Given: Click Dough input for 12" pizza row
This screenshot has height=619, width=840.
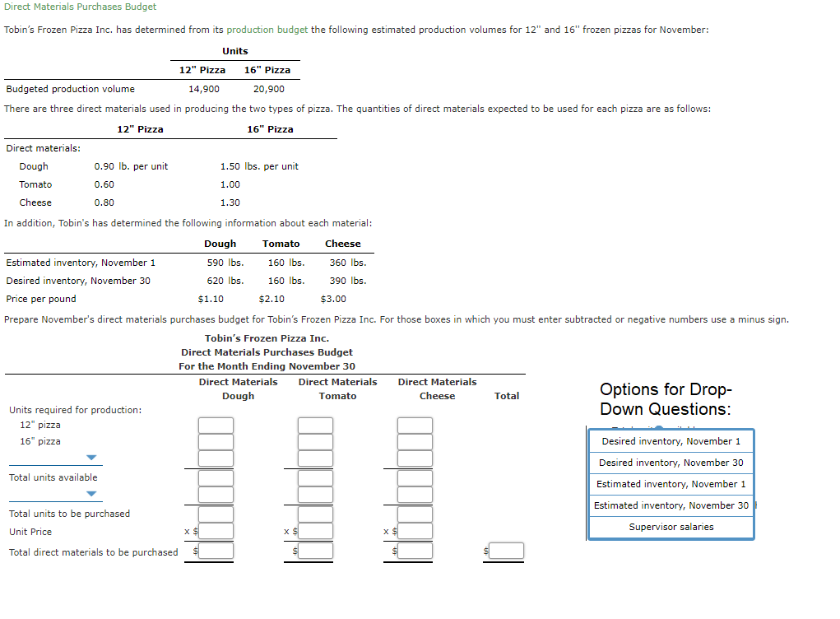Looking at the screenshot, I should 216,426.
